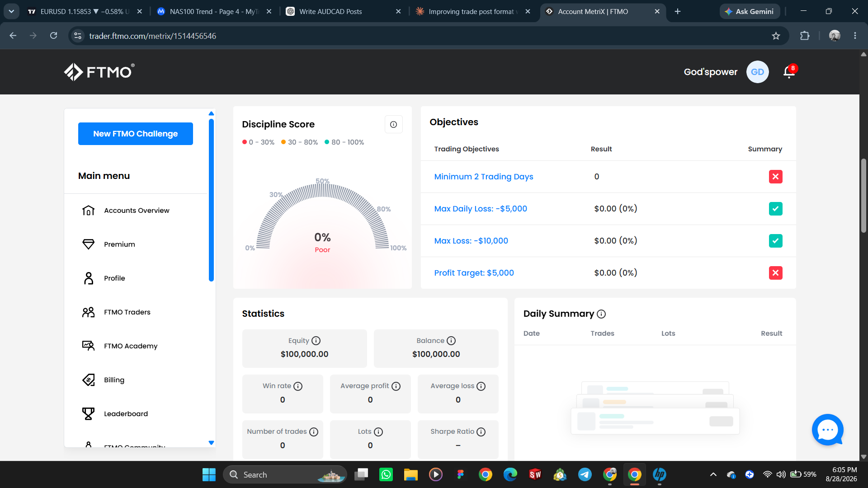
Task: Open Max Loss -$10,000 objective link
Action: [x=471, y=241]
